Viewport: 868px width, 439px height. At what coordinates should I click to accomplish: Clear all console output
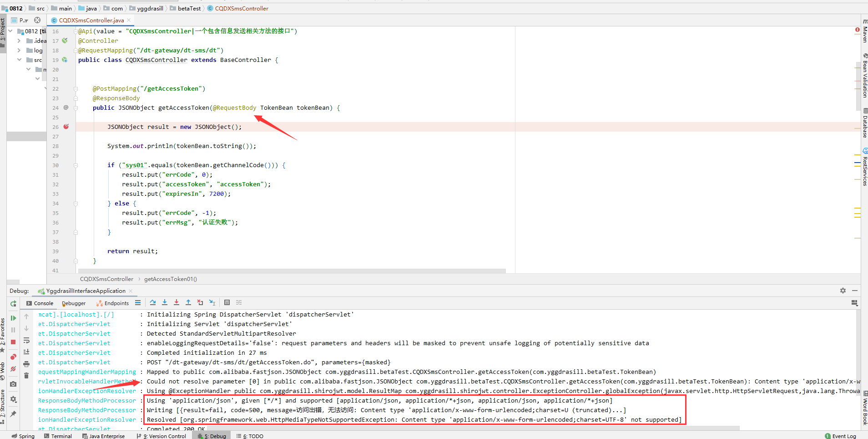(x=26, y=376)
